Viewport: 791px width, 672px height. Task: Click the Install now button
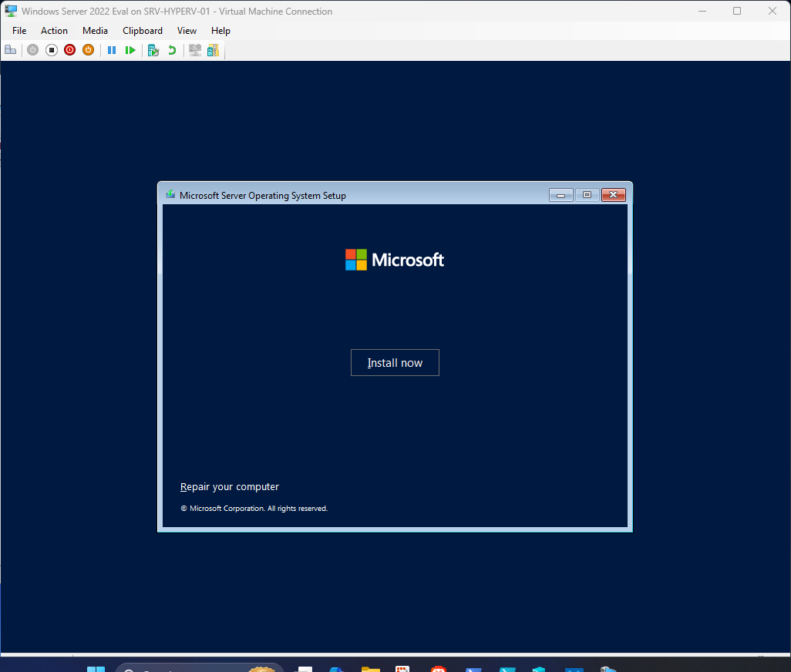point(395,362)
